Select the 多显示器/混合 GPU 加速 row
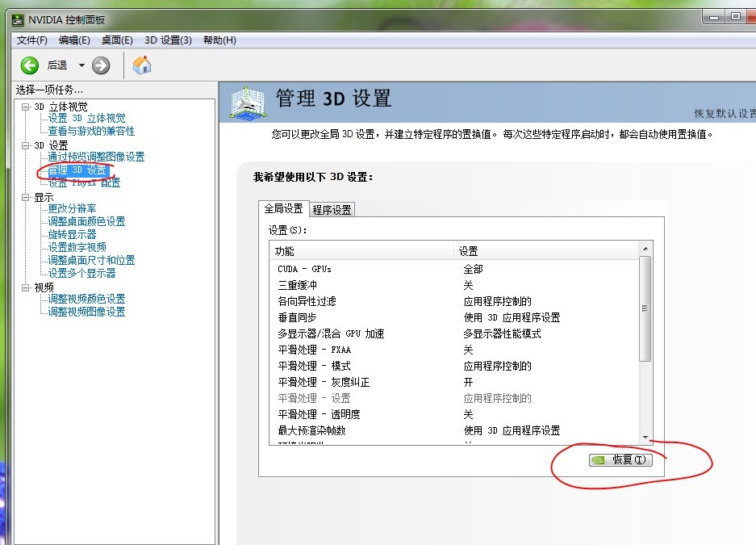Viewport: 756px width, 545px height. [454, 333]
